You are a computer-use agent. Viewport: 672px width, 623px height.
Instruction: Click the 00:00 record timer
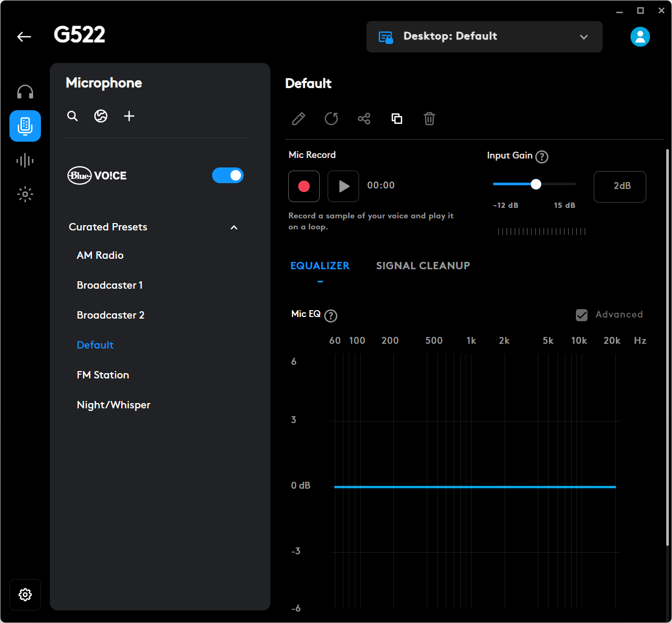point(381,185)
